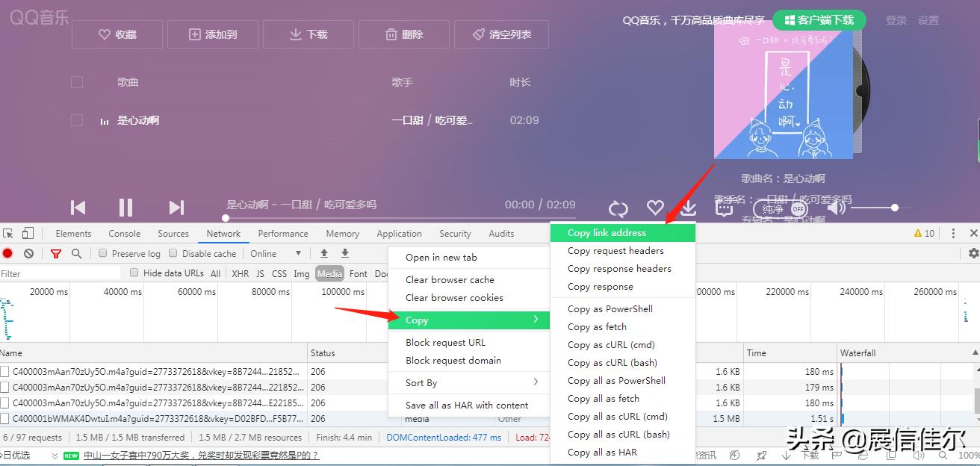
Task: Click the network Filter input field
Action: pyautogui.click(x=60, y=273)
